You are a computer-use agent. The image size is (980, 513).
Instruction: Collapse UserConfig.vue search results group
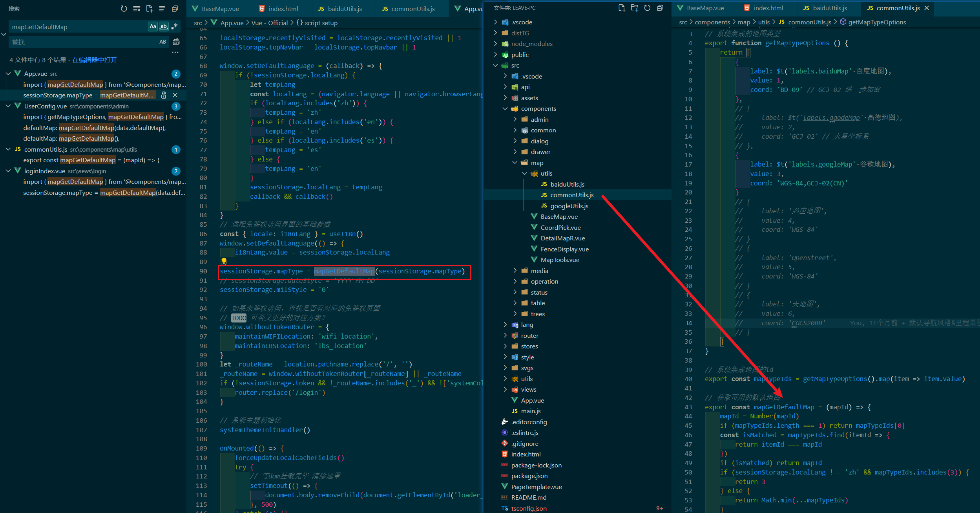tap(8, 106)
